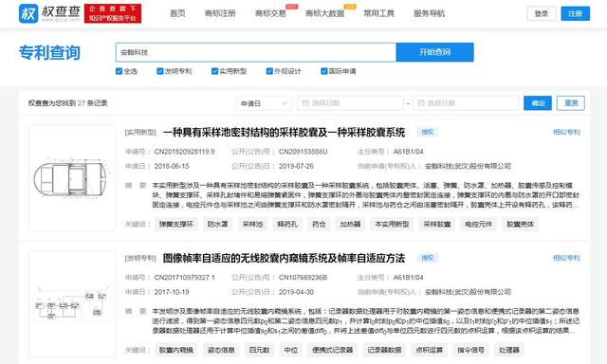
Task: Click the 弹簧支撑环 keyword tag
Action: pyautogui.click(x=176, y=224)
